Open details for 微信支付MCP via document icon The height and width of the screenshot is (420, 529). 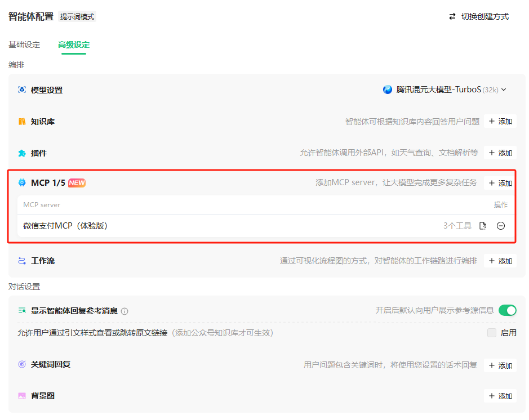[x=483, y=225]
